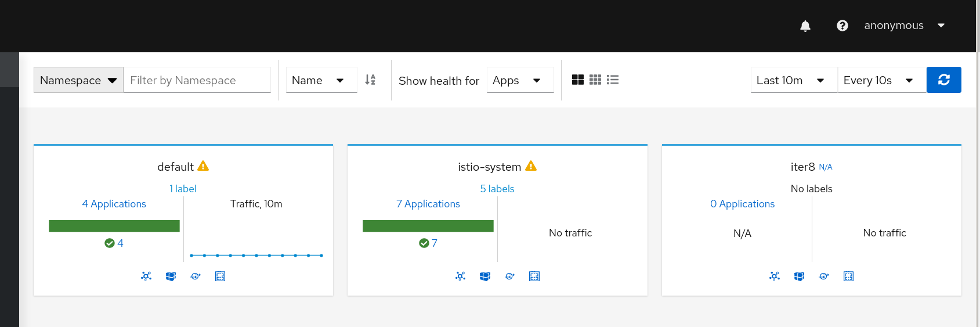Click the iter8 namespace title

coord(803,167)
